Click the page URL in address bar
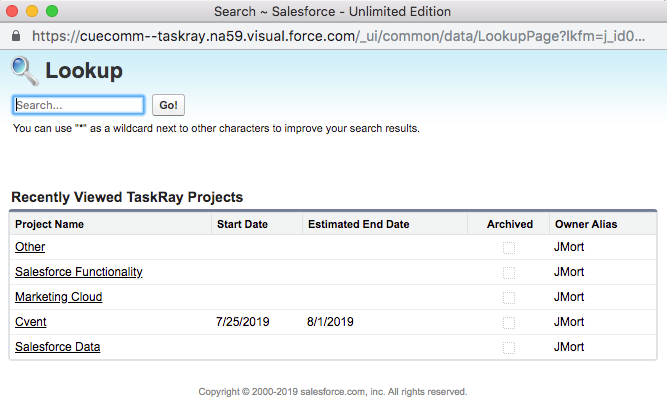Screen dimensions: 667x400 [339, 36]
